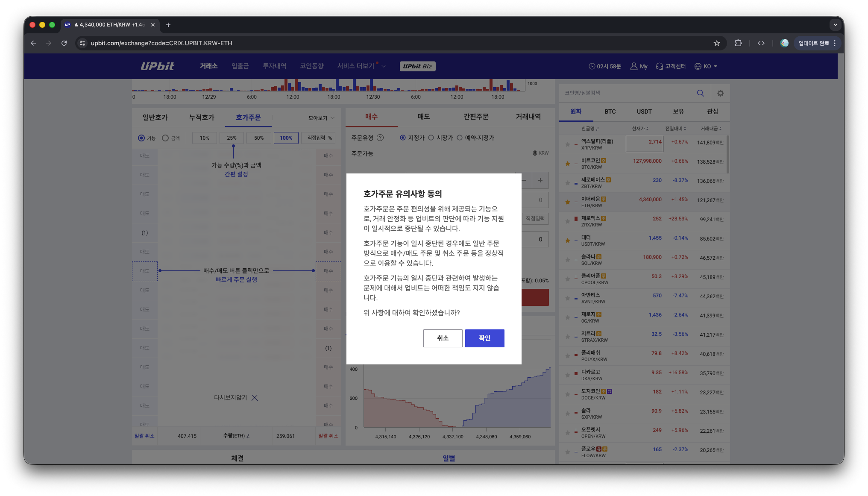Open the 주문유형 help question icon
This screenshot has height=496, width=868.
[x=381, y=138]
